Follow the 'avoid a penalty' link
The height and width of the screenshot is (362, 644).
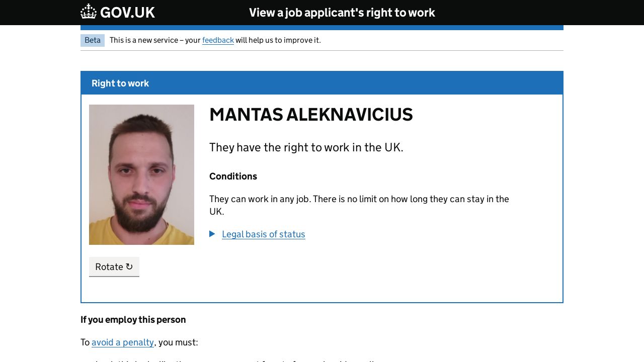pos(123,342)
